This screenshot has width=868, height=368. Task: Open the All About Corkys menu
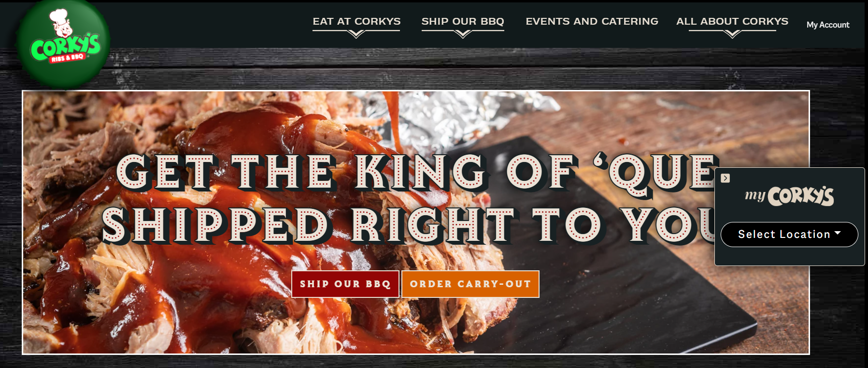click(x=732, y=21)
